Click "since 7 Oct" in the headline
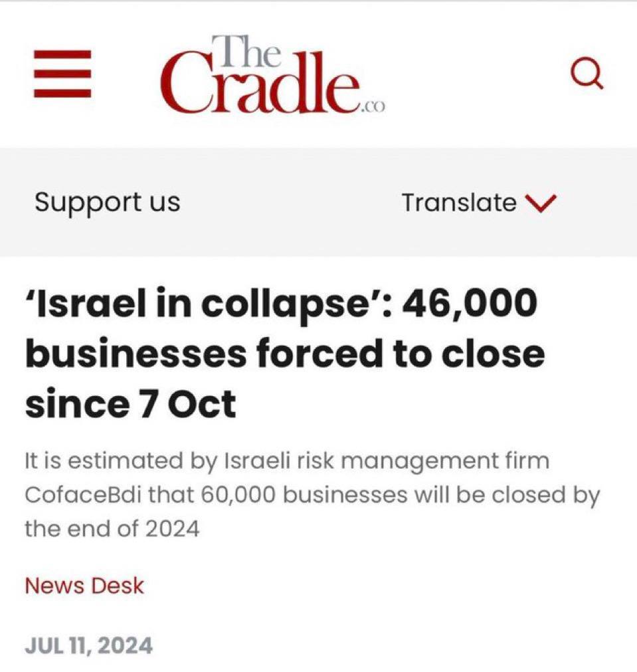Viewport: 637px width, 672px height. coord(130,404)
